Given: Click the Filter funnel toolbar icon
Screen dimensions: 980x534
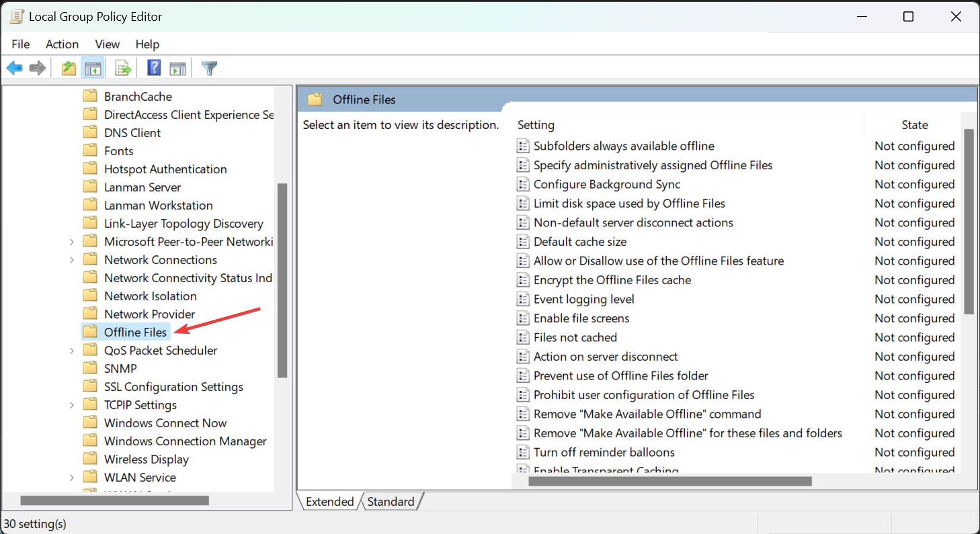Looking at the screenshot, I should tap(210, 68).
